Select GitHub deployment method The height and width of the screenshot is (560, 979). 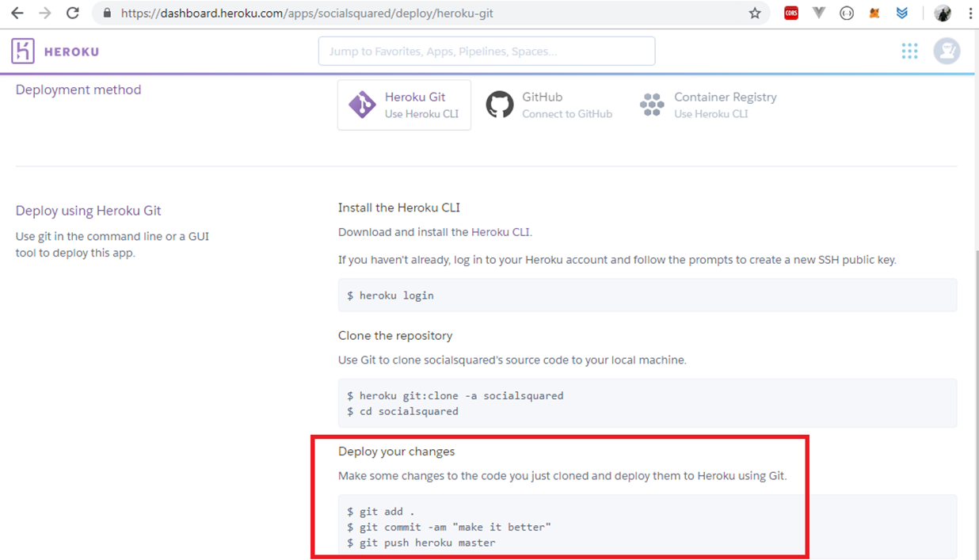549,105
